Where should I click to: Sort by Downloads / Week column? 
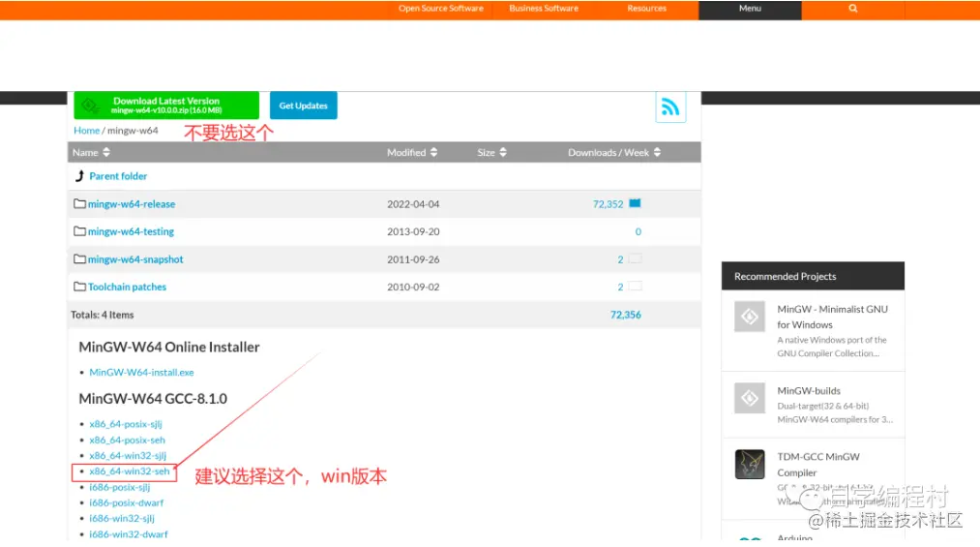tap(613, 152)
